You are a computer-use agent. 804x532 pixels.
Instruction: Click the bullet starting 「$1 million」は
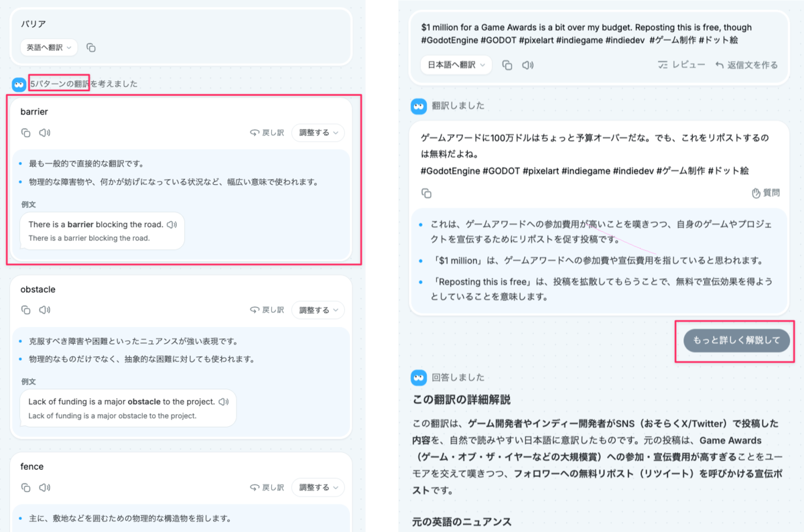pos(597,261)
